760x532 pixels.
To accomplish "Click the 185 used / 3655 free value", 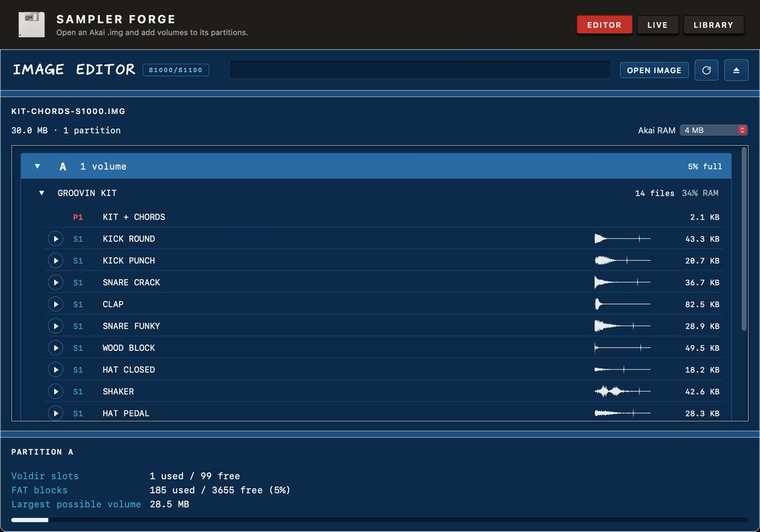I will 220,490.
